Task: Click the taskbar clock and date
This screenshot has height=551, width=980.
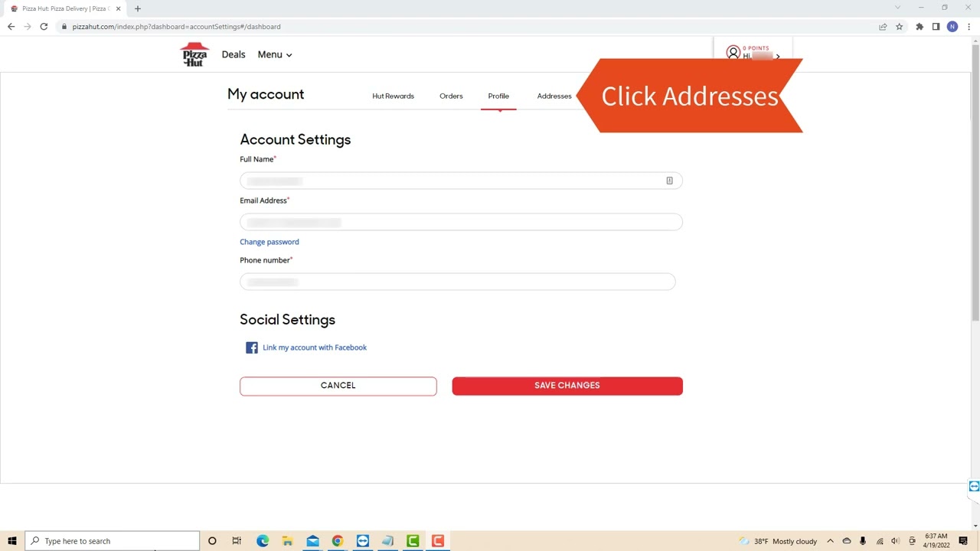Action: [936, 541]
